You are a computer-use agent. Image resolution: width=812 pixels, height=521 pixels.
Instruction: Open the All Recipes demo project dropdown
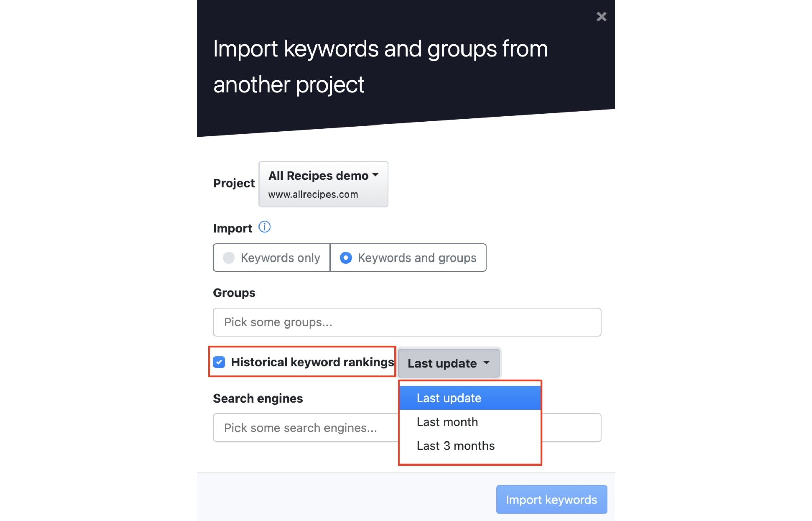coord(323,184)
